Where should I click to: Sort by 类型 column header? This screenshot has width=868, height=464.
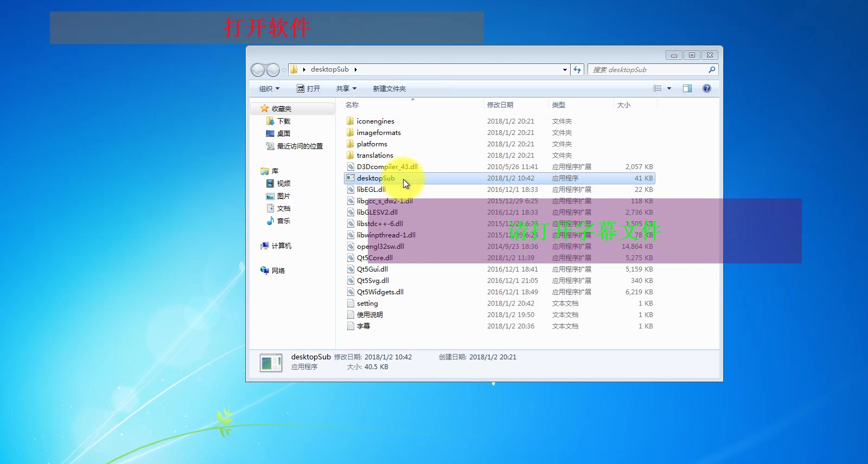[581, 105]
